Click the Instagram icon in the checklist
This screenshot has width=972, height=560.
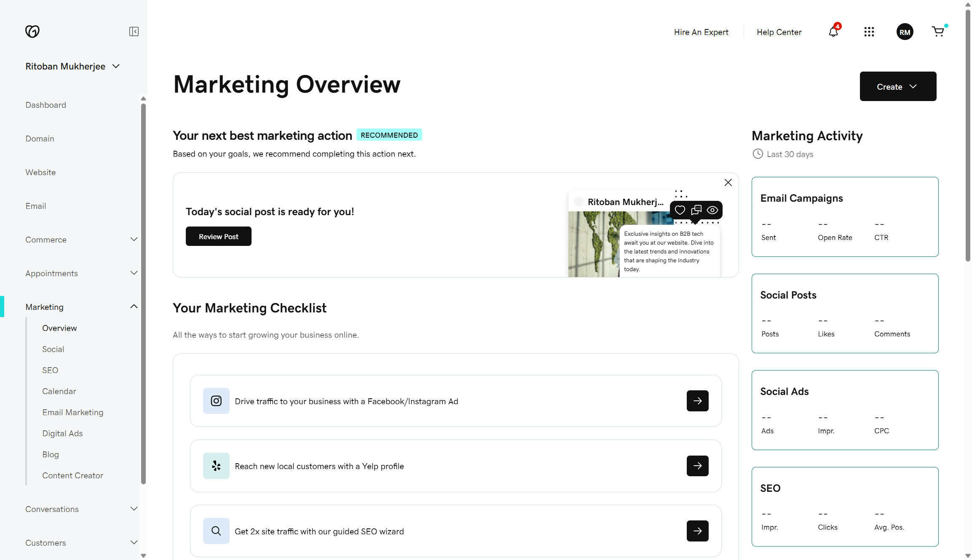(x=216, y=401)
